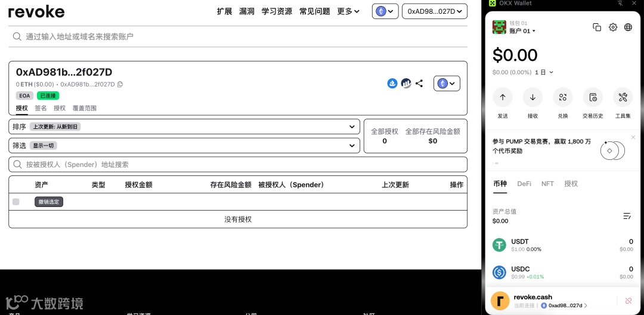Open connected address 0xad98...027d
This screenshot has width=644, height=315.
pyautogui.click(x=564, y=305)
